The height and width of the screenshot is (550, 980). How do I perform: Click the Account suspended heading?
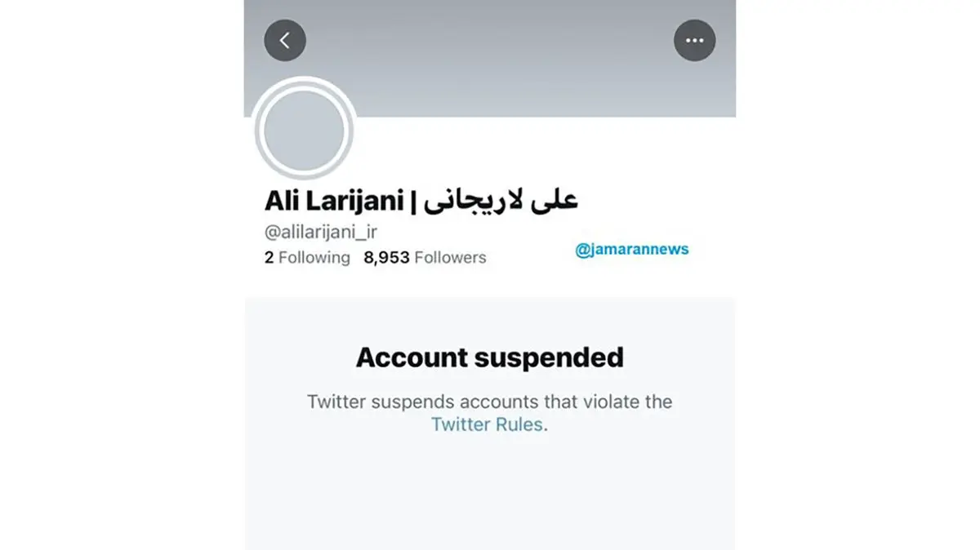[x=490, y=357]
